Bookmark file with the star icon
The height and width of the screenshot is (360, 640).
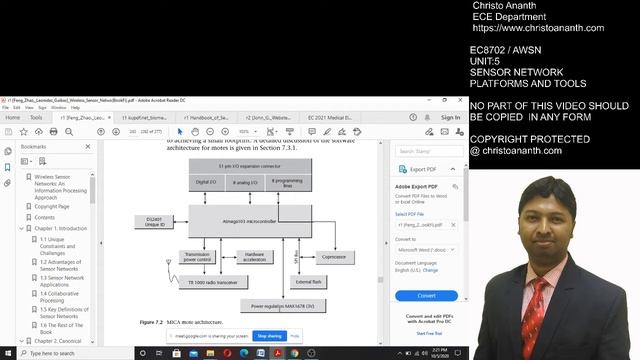pos(24,131)
